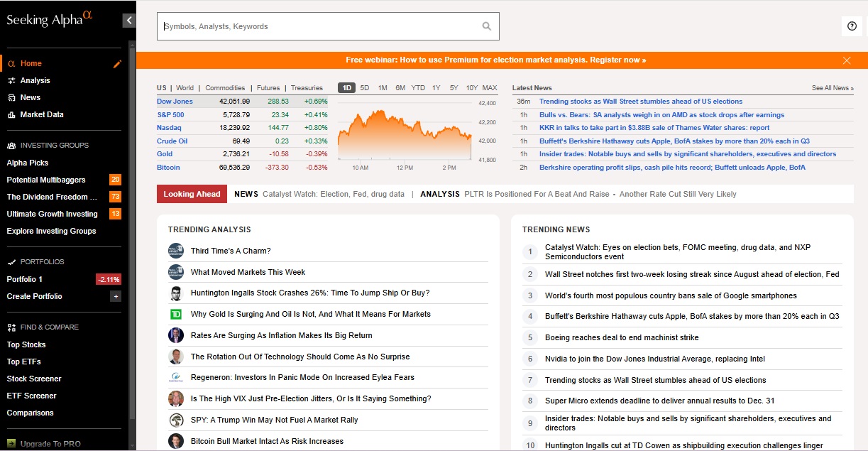Dismiss the webinar banner with the X
This screenshot has width=868, height=451.
847,60
